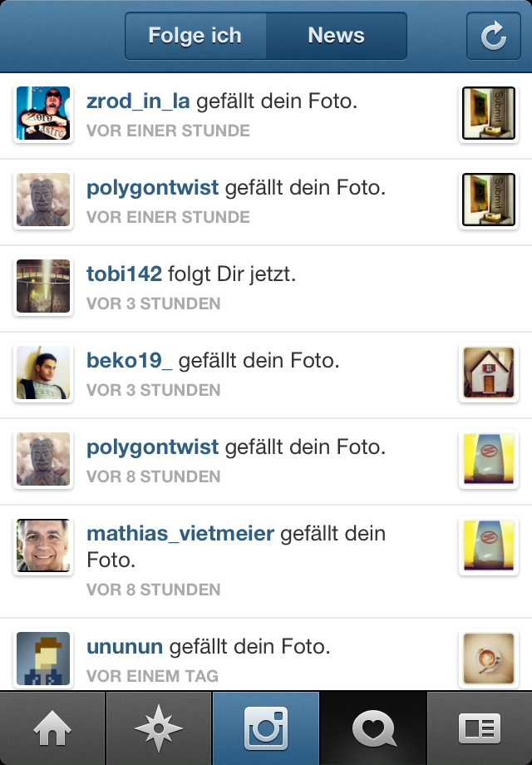Open Submit photo thumbnail beside zrod_in_la
Image resolution: width=532 pixels, height=765 pixels.
tap(489, 113)
